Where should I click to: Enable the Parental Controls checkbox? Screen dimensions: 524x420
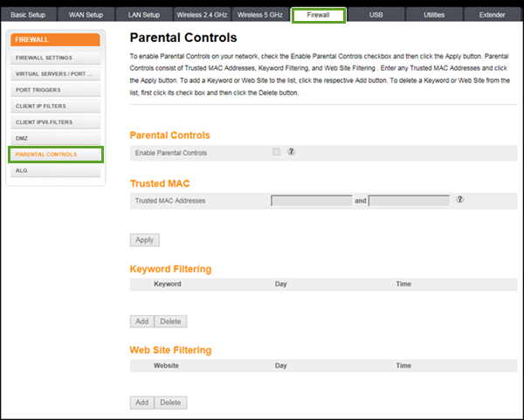point(277,152)
